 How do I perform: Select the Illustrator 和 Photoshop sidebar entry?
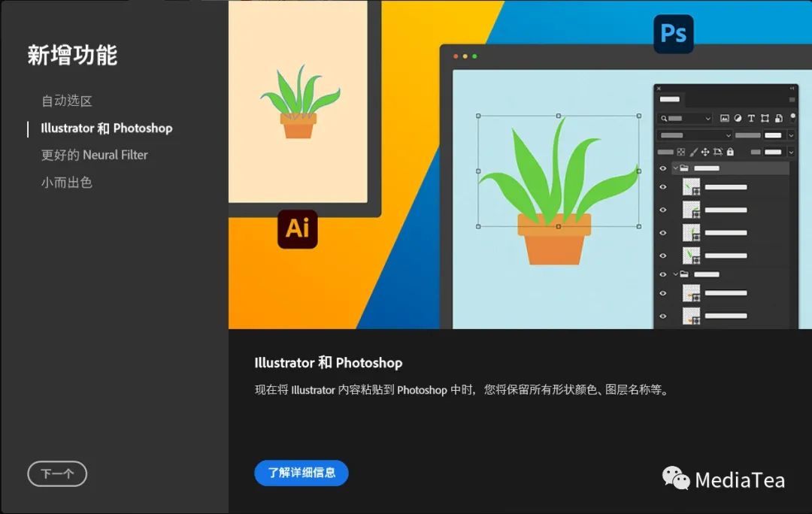107,128
